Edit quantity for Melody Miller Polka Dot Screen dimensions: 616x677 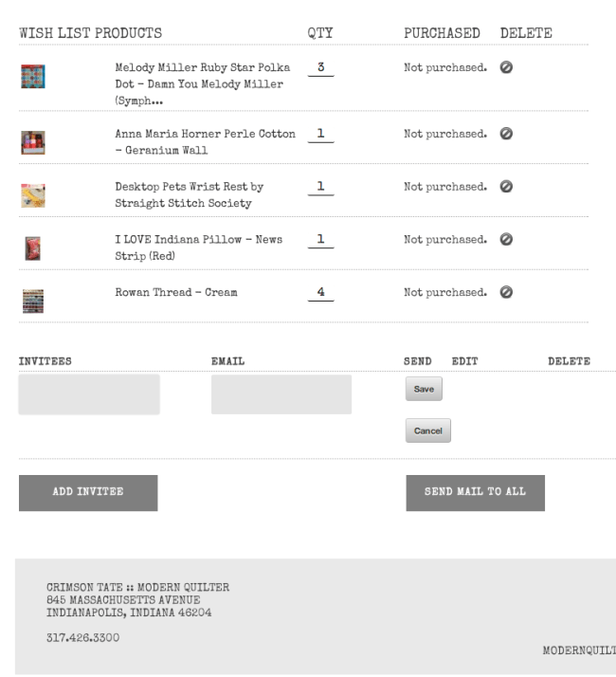coord(320,69)
